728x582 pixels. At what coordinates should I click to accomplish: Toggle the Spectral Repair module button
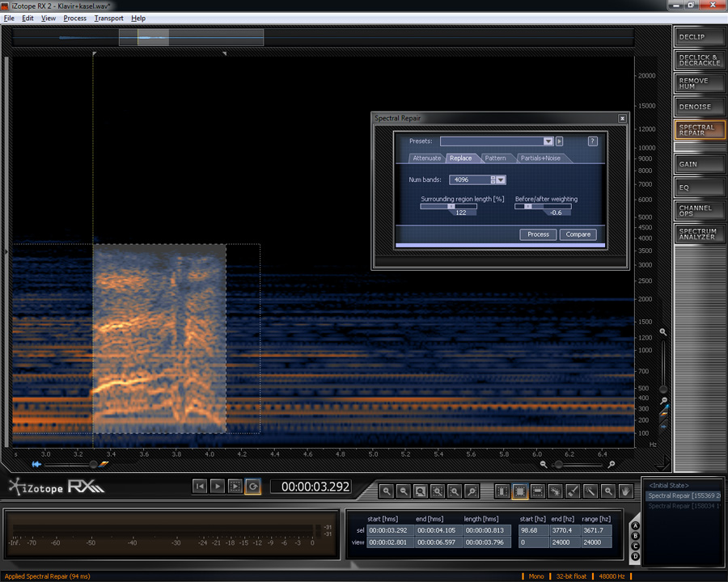(700, 130)
